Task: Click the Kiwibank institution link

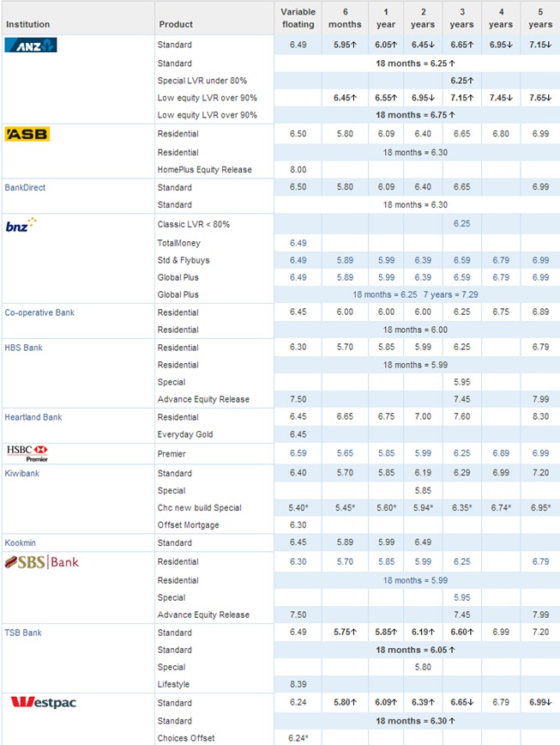Action: tap(24, 473)
